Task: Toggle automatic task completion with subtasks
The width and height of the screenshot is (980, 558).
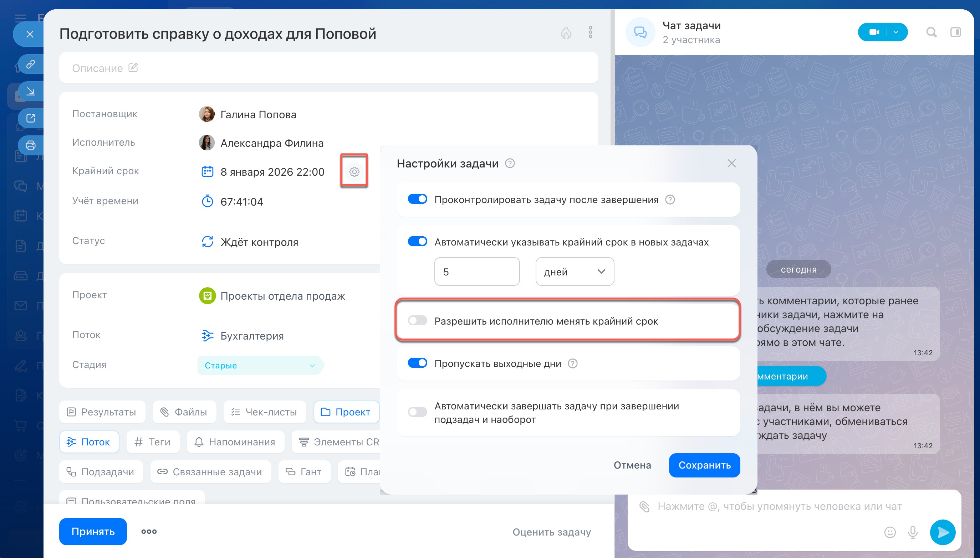Action: point(417,412)
